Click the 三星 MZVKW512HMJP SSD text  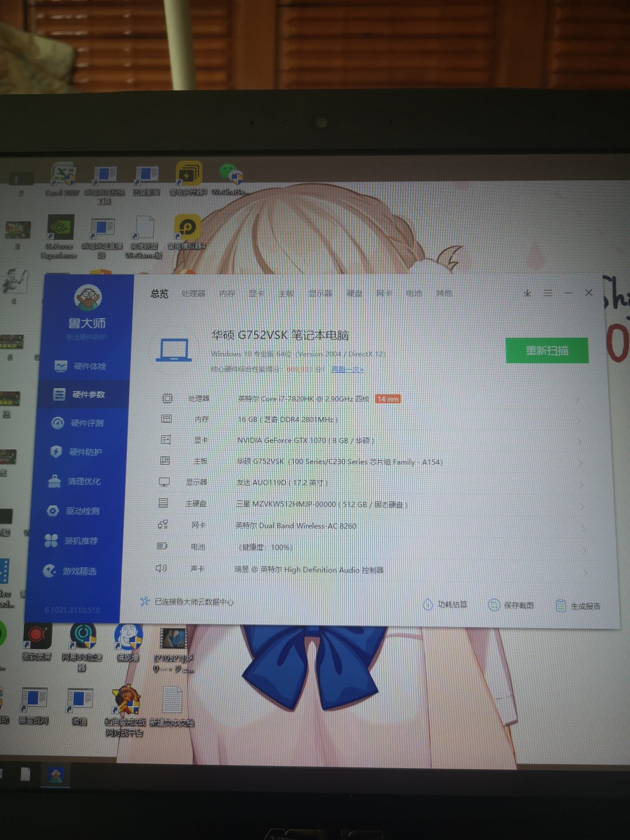coord(321,504)
